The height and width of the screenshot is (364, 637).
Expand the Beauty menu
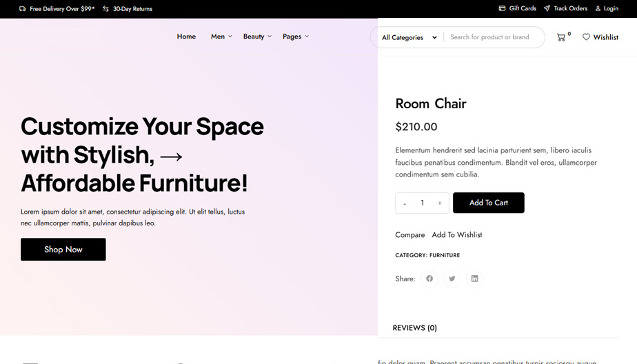(257, 37)
